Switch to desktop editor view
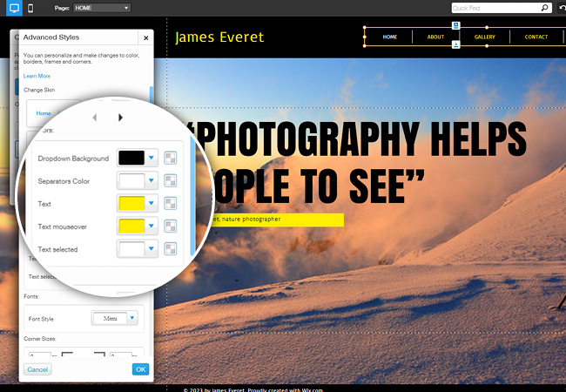The height and width of the screenshot is (392, 566). [14, 8]
